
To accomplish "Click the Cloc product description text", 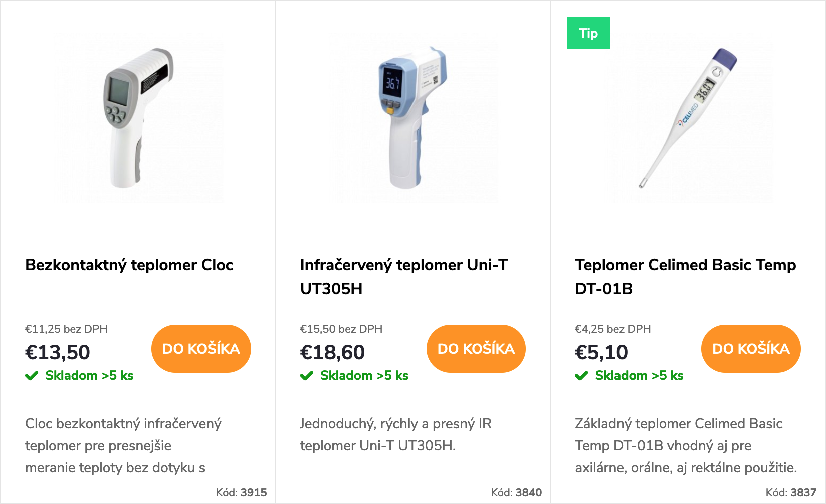I will [123, 445].
